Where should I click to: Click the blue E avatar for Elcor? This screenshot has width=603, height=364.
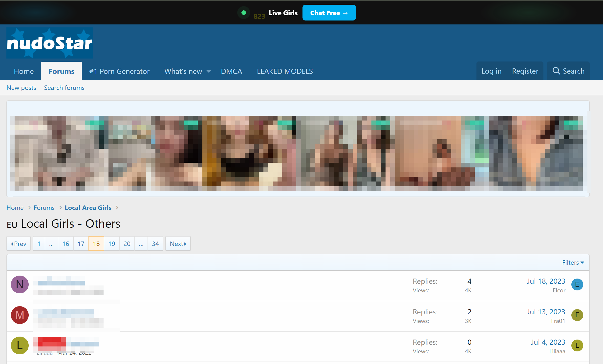click(577, 284)
